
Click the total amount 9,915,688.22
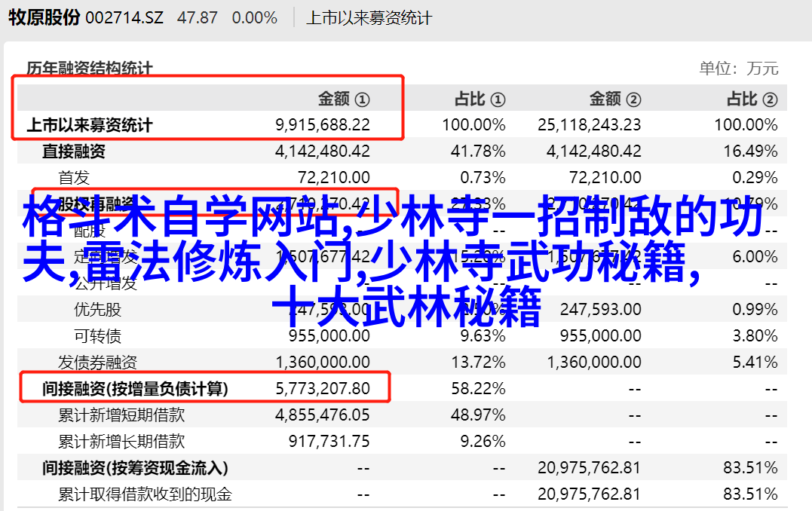(323, 125)
